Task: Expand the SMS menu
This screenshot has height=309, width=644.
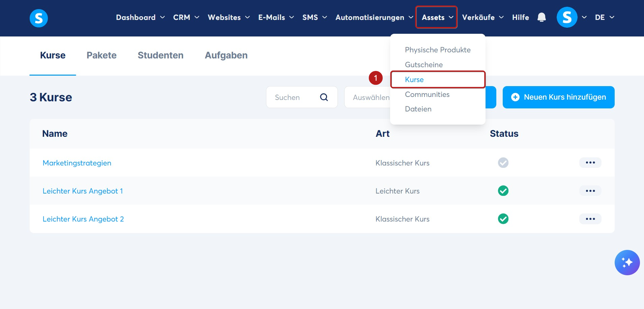Action: pos(315,17)
